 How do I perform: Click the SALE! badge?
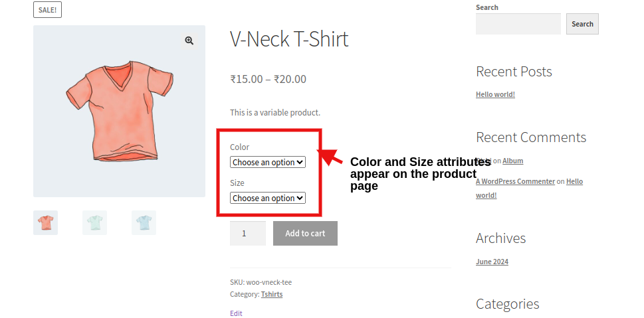47,10
